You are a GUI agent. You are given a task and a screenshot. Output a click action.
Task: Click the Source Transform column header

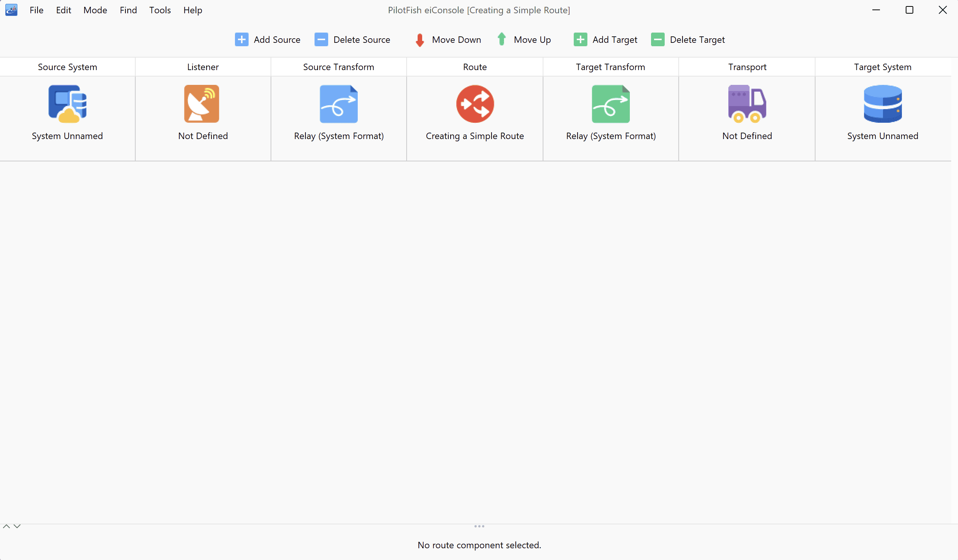(x=339, y=67)
